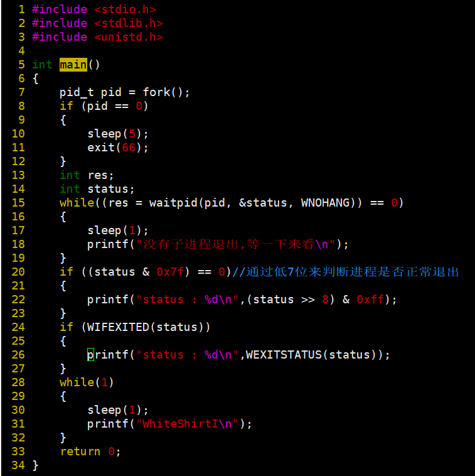The image size is (475, 476).
Task: Click the Chinese printf string on line 18
Action: 236,244
